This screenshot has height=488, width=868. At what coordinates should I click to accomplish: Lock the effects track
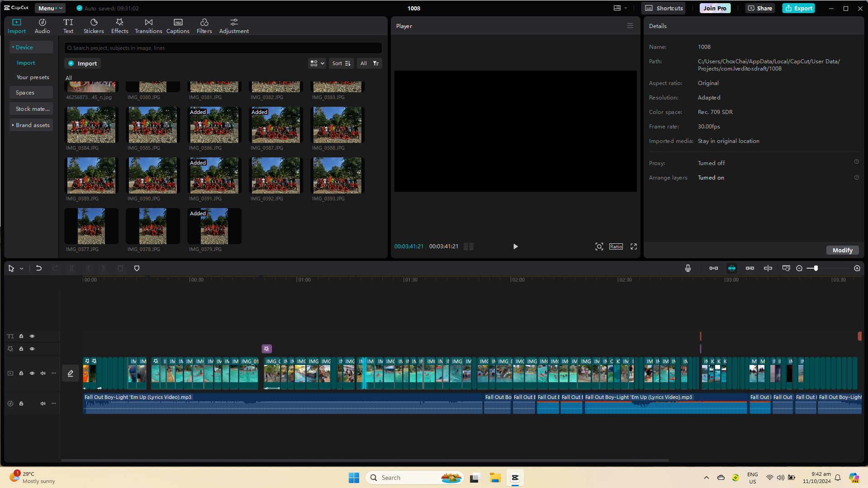click(x=21, y=349)
